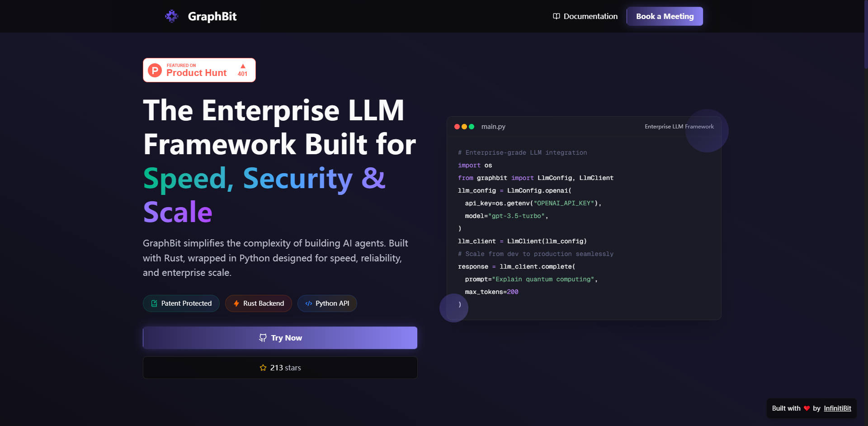Screen dimensions: 868x426
Task: Click the Product Hunt circular P logo
Action: 155,71
